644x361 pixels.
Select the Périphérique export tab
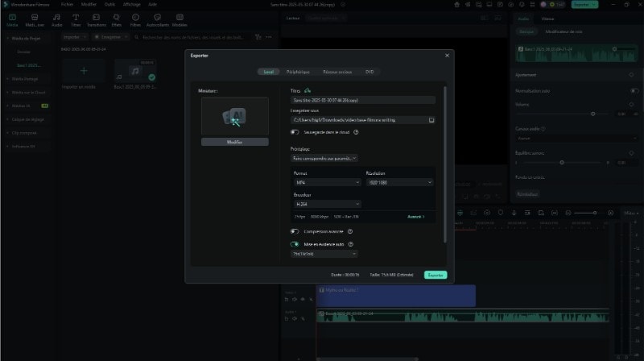point(298,72)
